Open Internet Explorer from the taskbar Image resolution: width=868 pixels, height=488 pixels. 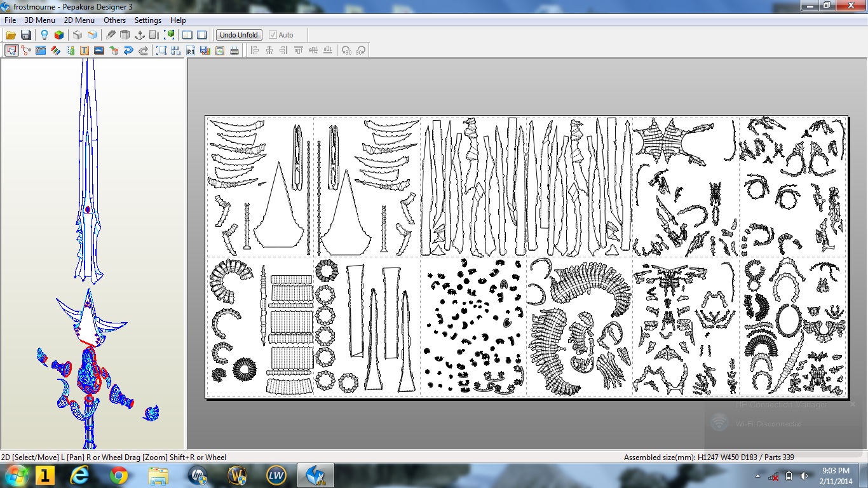click(80, 475)
